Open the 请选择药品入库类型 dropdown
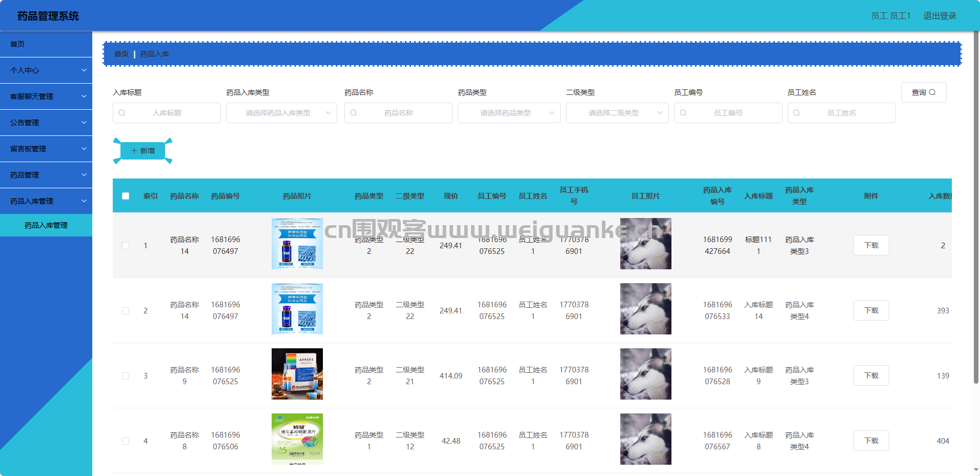 coord(281,113)
